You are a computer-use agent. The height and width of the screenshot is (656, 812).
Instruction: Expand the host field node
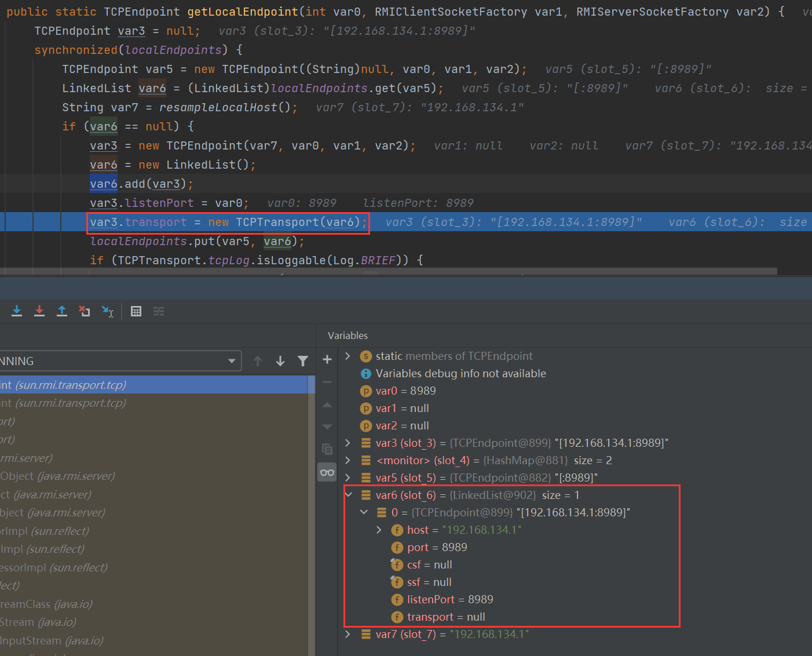point(379,530)
